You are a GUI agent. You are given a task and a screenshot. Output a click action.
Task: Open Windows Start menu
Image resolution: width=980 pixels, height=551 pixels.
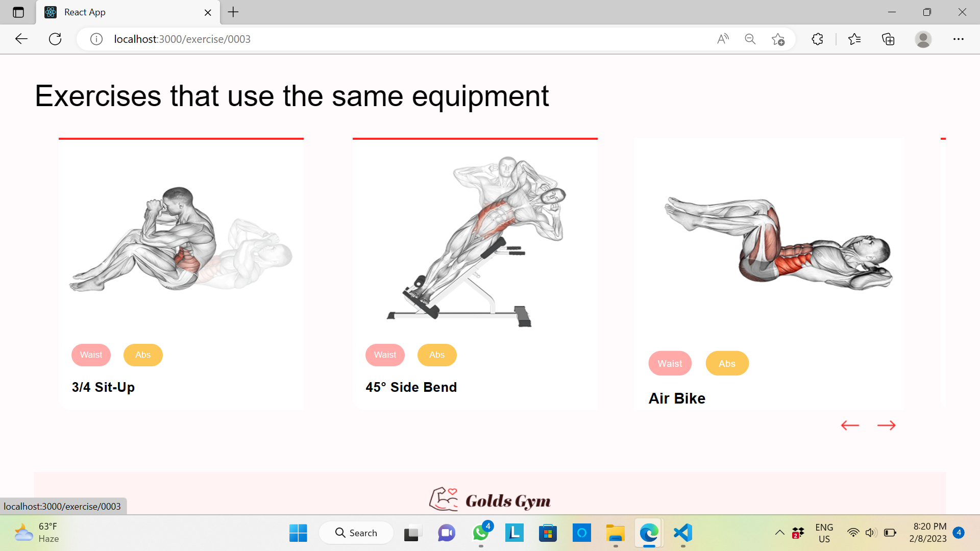298,533
